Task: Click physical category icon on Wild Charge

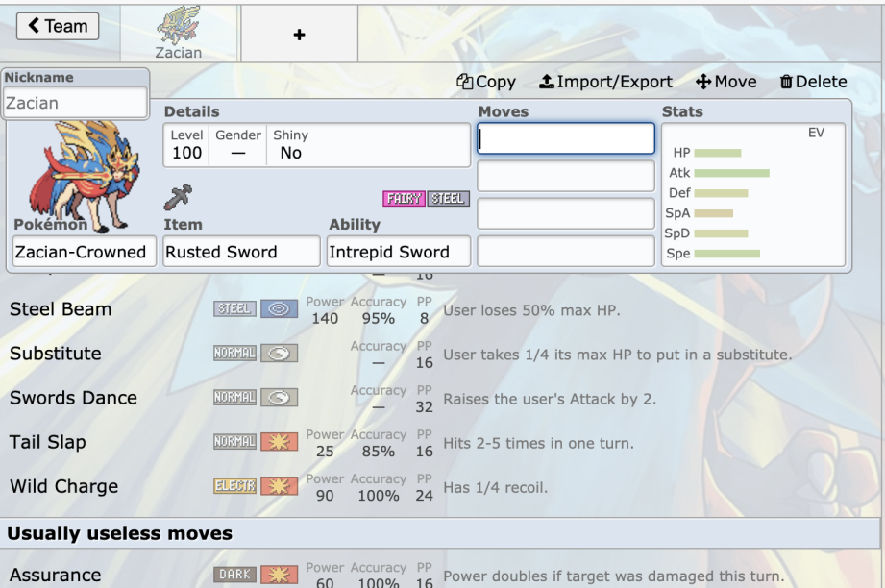Action: click(279, 486)
